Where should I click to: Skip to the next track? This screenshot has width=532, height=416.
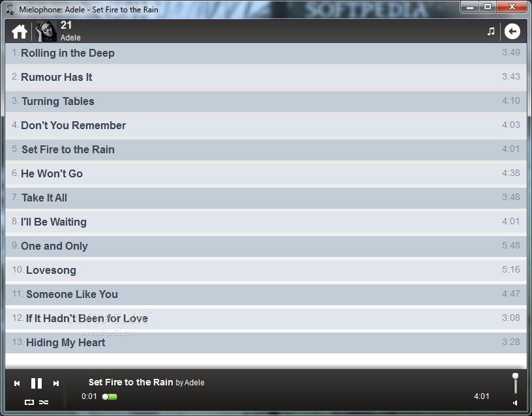coord(56,383)
